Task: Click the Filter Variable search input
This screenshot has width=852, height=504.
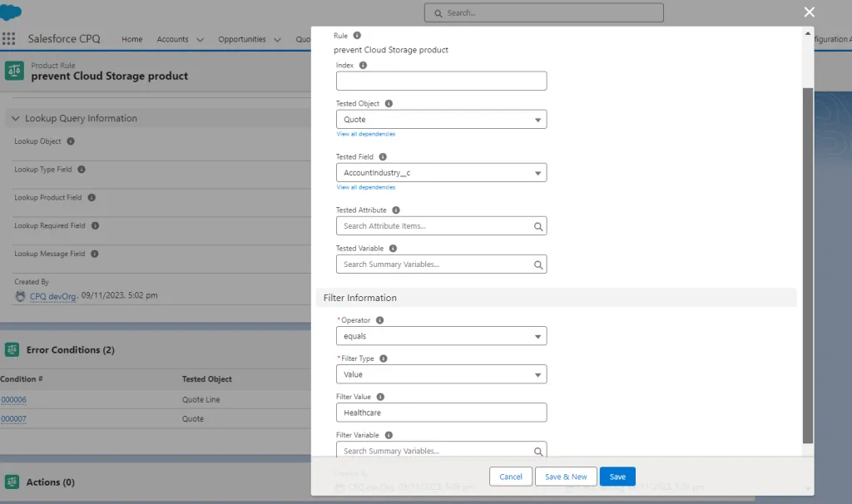Action: coord(441,450)
